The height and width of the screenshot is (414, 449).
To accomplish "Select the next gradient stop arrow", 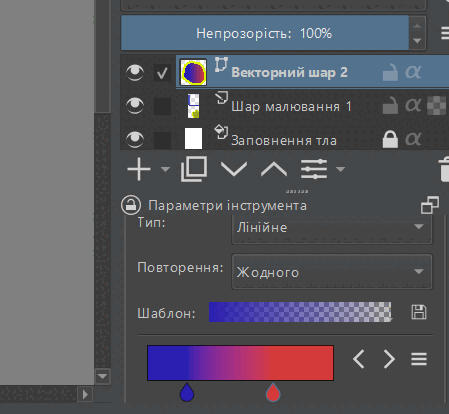I will (x=389, y=359).
